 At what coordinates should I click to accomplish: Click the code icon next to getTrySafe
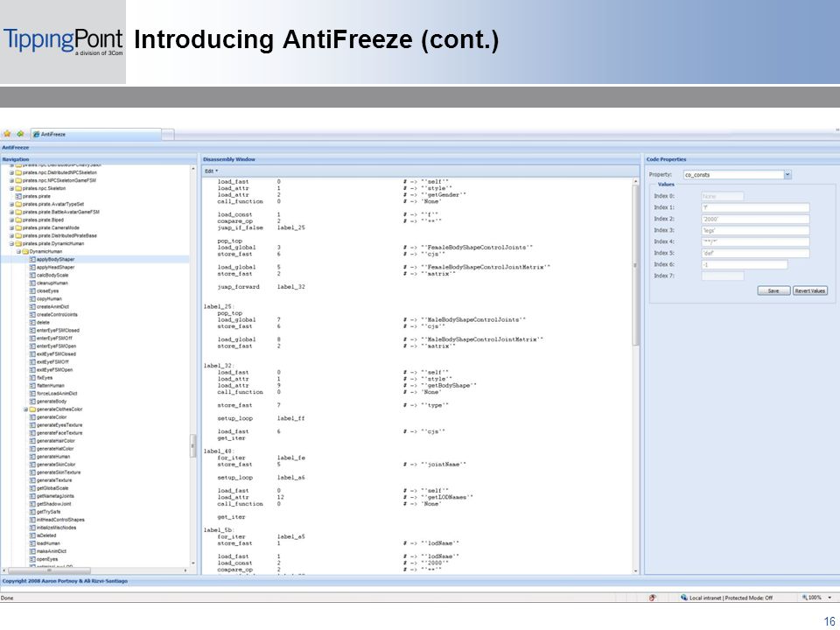(x=32, y=512)
